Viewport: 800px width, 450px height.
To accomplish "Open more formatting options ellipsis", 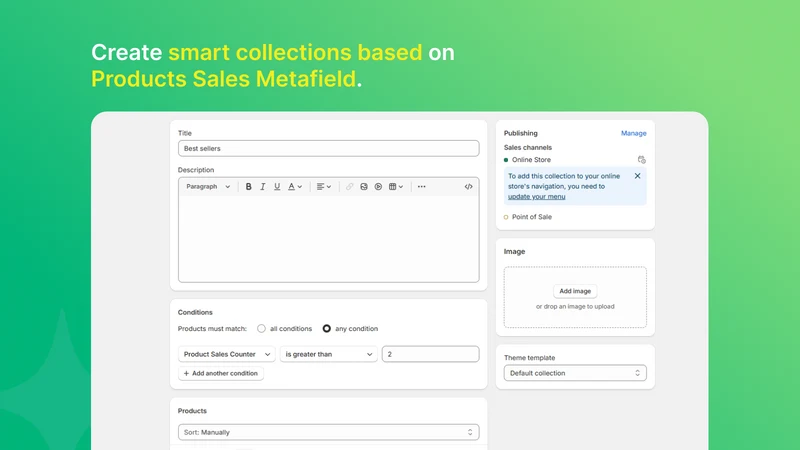I will (421, 187).
